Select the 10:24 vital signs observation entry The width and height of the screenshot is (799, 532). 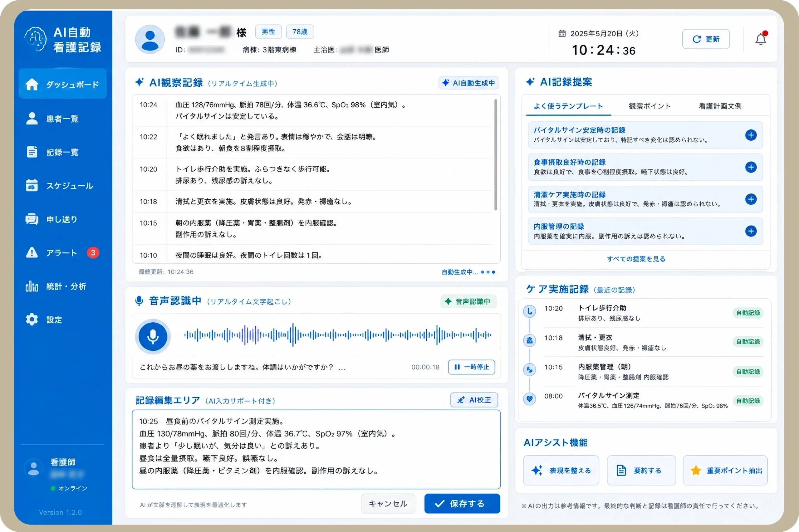tap(312, 110)
